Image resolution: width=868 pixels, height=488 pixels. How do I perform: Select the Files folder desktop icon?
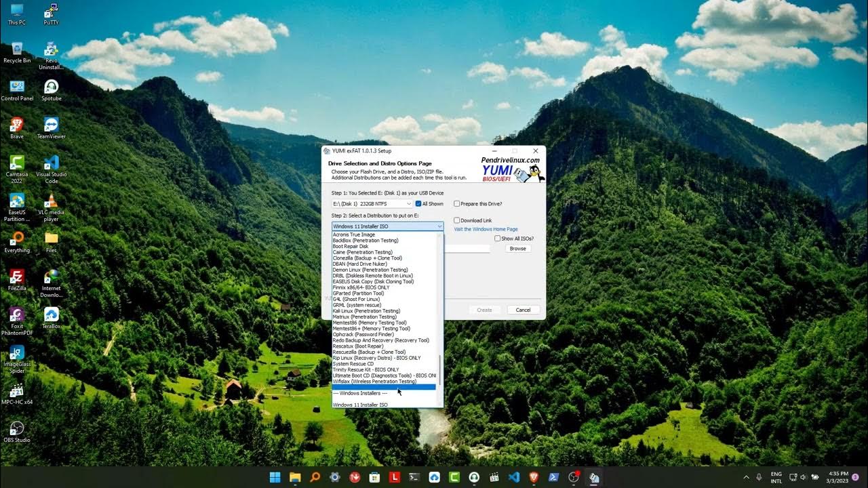click(51, 242)
